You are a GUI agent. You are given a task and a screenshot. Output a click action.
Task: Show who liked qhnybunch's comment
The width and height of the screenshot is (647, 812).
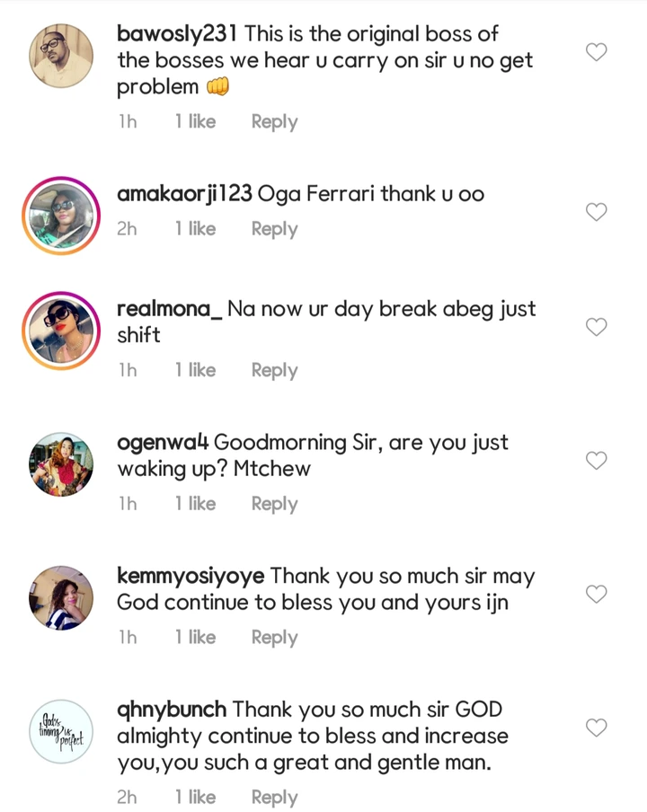coord(195,798)
